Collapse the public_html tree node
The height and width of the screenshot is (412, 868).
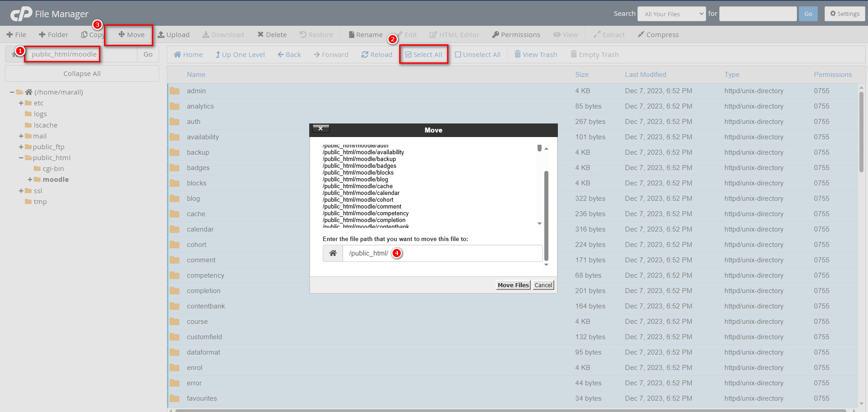(x=21, y=157)
